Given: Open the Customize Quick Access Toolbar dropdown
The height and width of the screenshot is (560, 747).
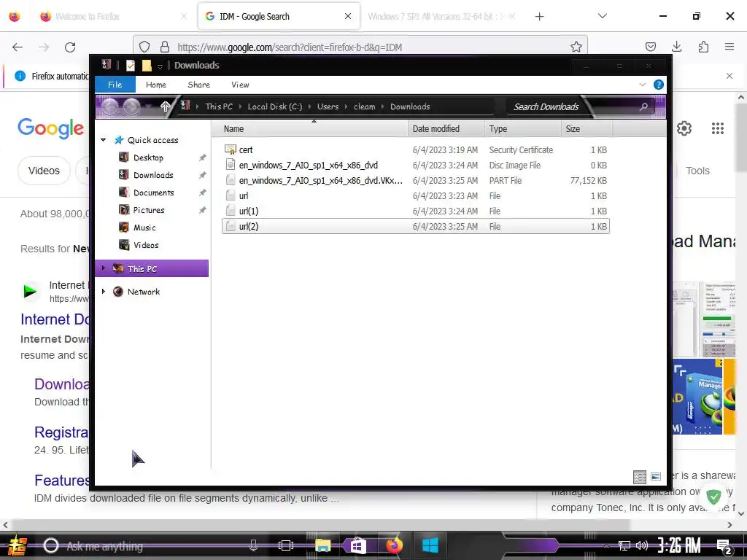Looking at the screenshot, I should 160,66.
